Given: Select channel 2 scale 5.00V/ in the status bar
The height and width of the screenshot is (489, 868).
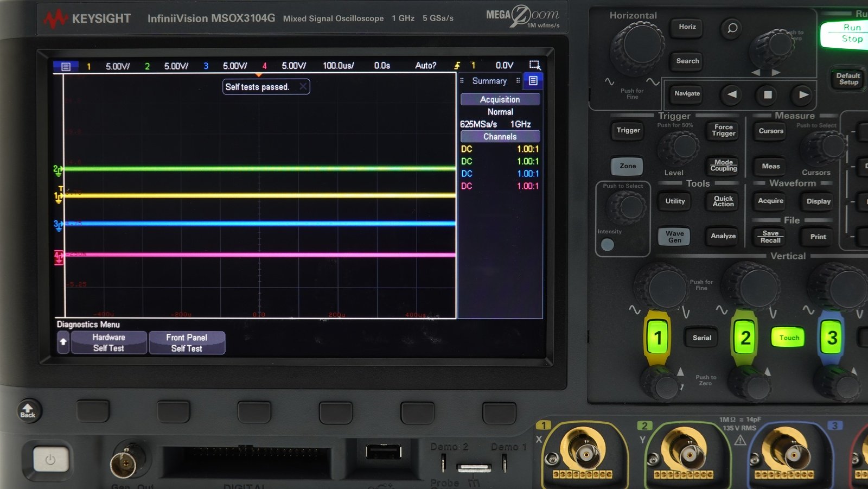Looking at the screenshot, I should (176, 66).
